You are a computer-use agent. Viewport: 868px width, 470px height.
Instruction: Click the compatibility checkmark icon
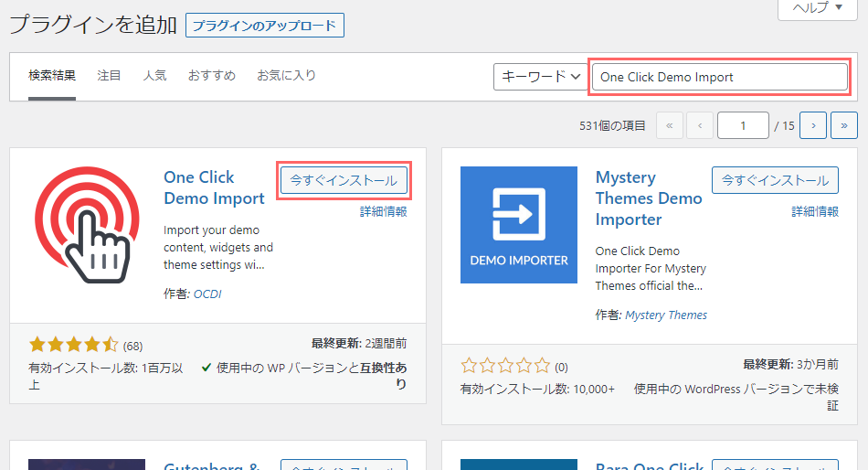pyautogui.click(x=206, y=368)
